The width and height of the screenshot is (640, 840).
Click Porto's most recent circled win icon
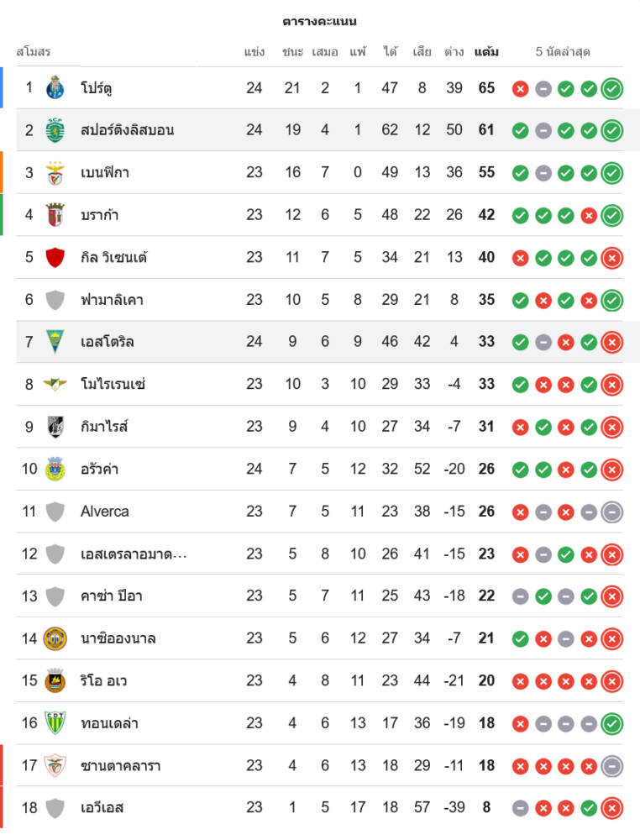tap(612, 87)
